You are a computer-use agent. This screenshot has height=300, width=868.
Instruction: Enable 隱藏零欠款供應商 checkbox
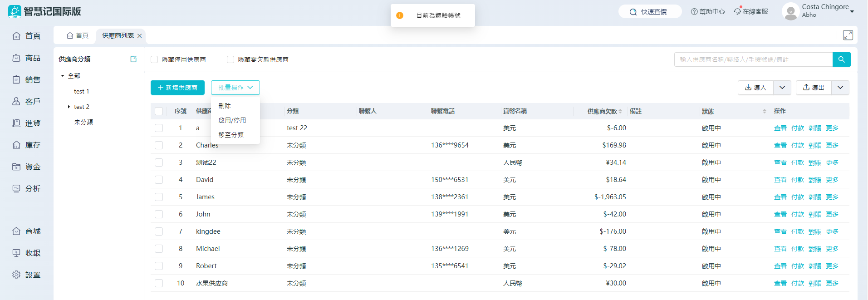[x=230, y=59]
